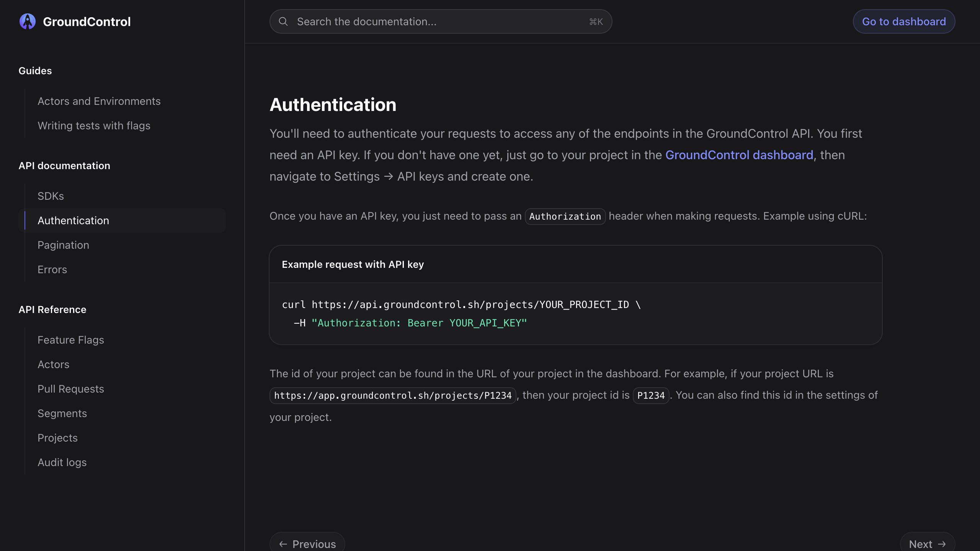The height and width of the screenshot is (551, 980).
Task: Open Feature Flags API reference
Action: 71,340
